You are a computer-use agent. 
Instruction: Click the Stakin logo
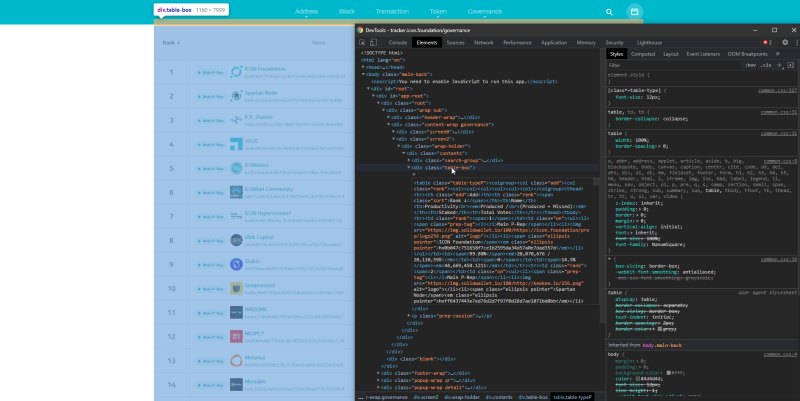coord(236,264)
